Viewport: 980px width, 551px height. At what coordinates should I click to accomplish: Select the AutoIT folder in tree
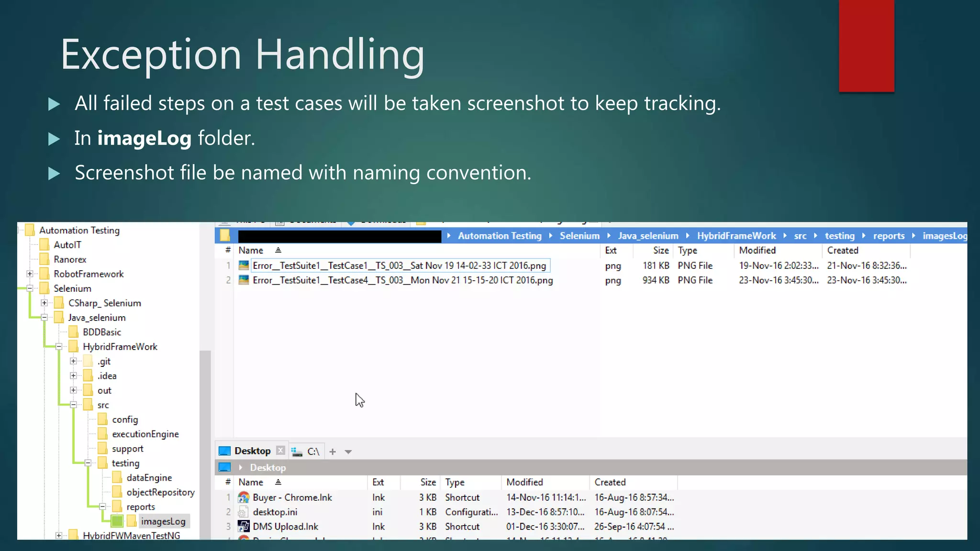pyautogui.click(x=67, y=245)
